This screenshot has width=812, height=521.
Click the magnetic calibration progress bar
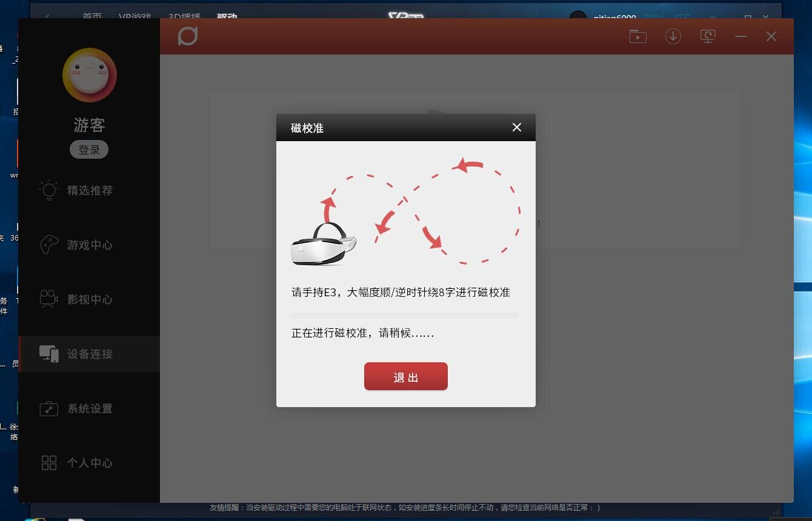point(405,316)
